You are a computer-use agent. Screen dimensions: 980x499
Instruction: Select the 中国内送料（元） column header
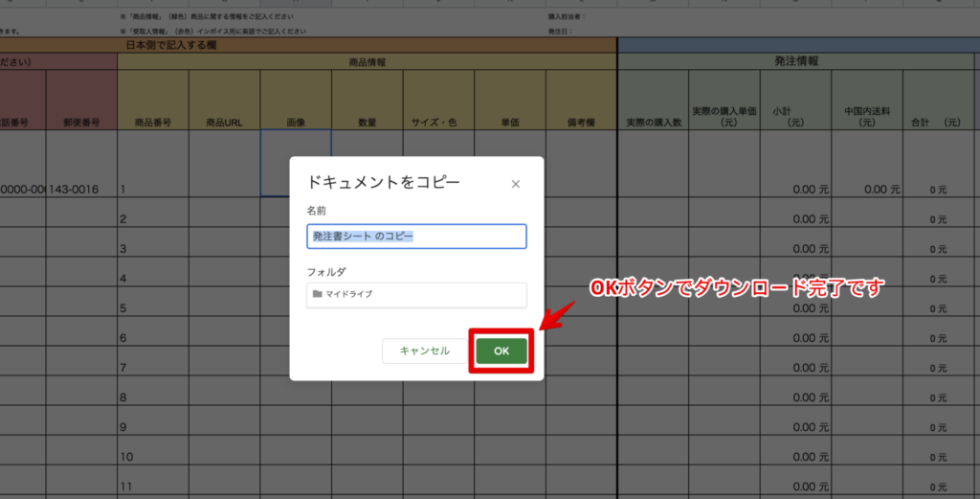pos(867,100)
